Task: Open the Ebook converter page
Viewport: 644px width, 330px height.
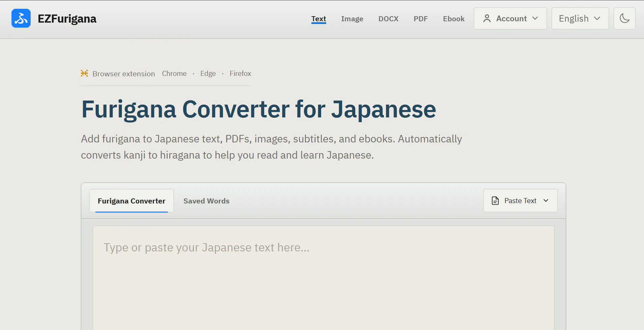Action: point(454,19)
